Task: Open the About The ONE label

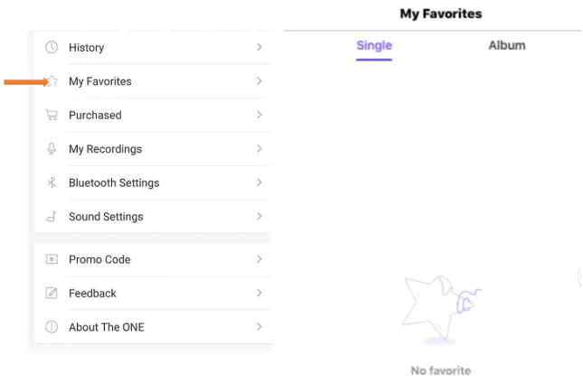Action: coord(106,327)
